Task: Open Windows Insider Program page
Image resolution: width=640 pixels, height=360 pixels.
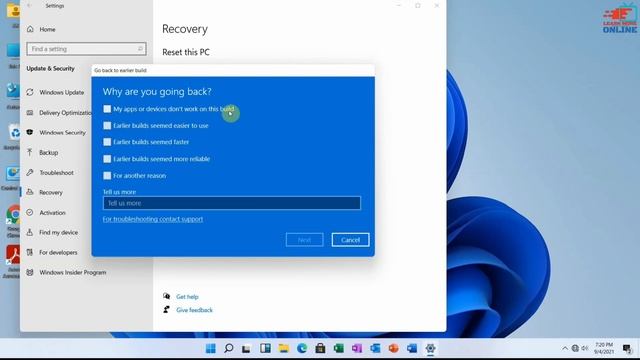Action: point(72,272)
